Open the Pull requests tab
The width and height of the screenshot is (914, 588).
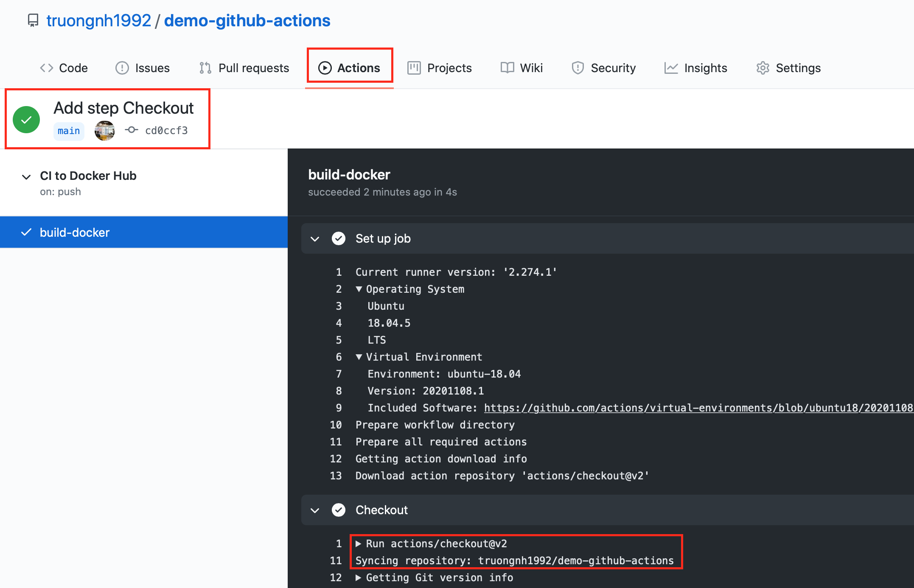(244, 68)
